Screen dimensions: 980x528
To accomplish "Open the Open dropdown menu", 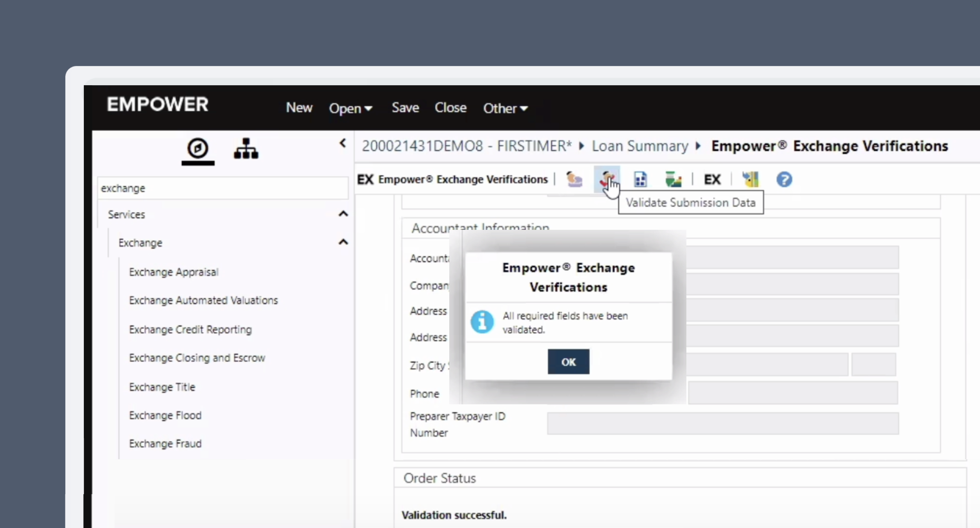I will [350, 108].
